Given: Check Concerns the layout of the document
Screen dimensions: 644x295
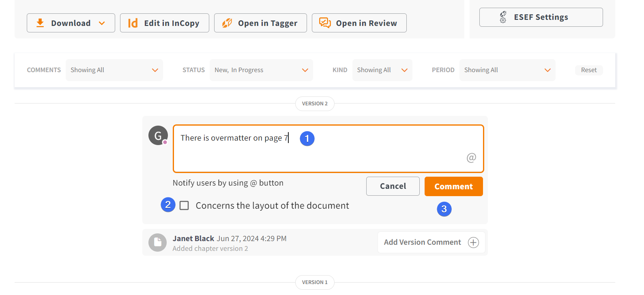Looking at the screenshot, I should [184, 205].
